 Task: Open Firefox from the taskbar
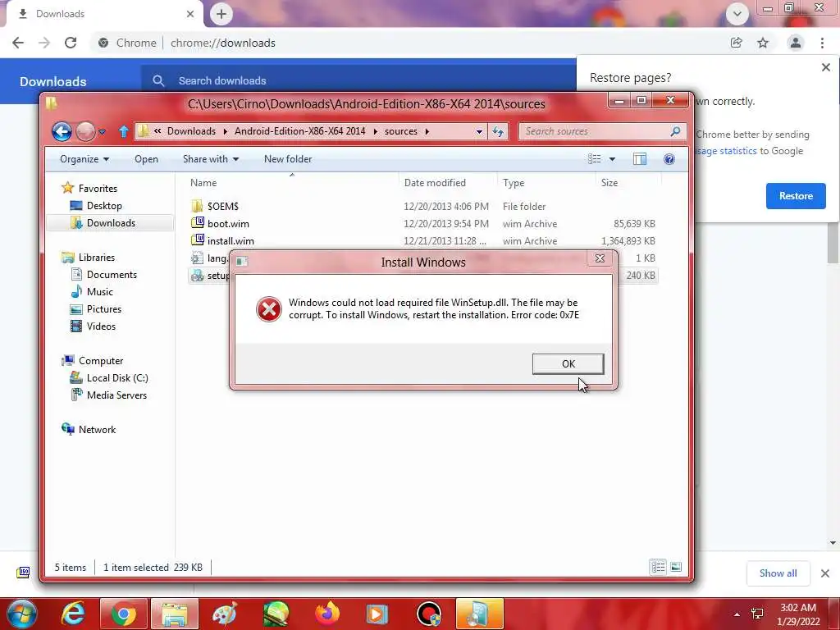click(326, 614)
